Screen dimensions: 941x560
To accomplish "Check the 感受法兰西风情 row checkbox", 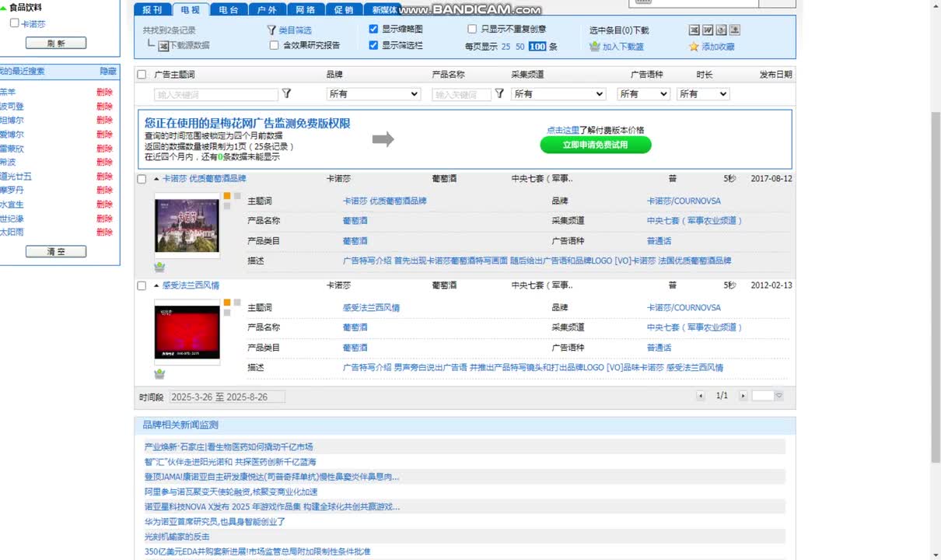I will point(142,285).
